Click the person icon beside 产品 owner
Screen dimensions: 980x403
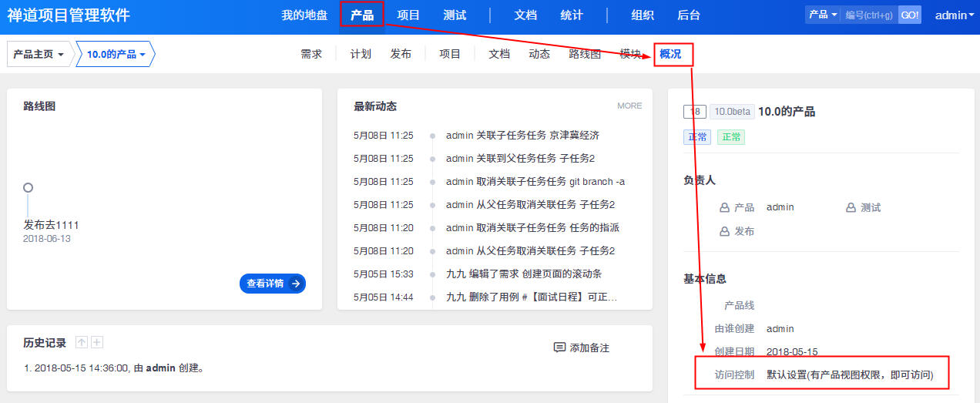tap(724, 207)
